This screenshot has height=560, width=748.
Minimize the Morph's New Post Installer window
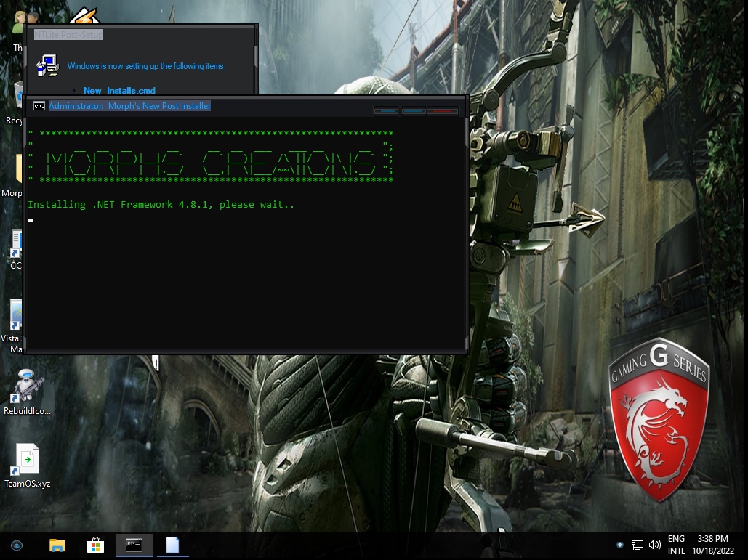[387, 111]
